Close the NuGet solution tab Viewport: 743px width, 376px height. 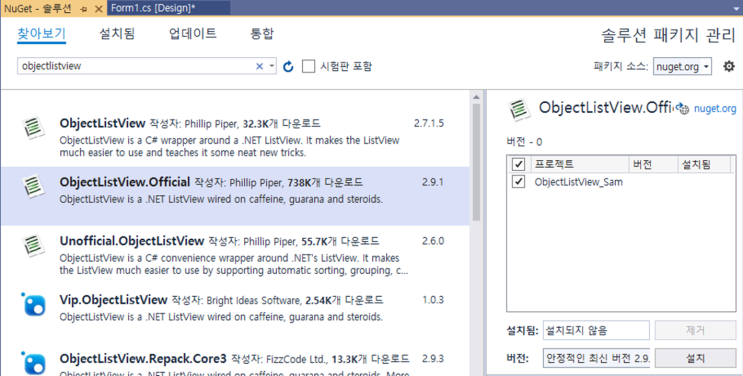(x=99, y=9)
